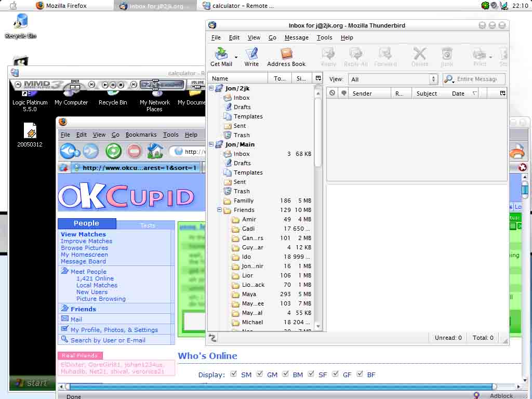Collapse the Jon/2jk account tree
This screenshot has height=399, width=532.
[x=211, y=88]
